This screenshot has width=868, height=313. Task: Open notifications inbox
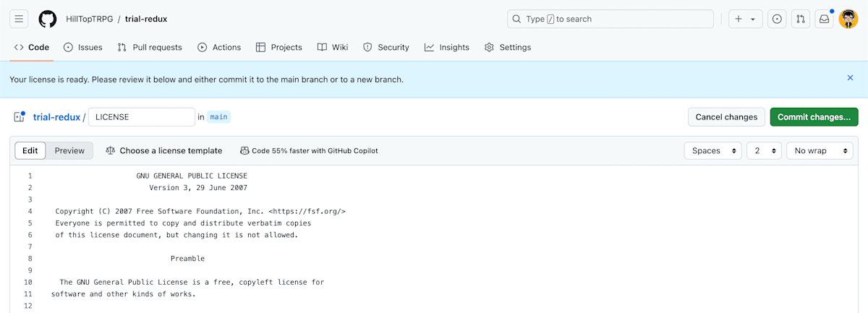point(824,19)
